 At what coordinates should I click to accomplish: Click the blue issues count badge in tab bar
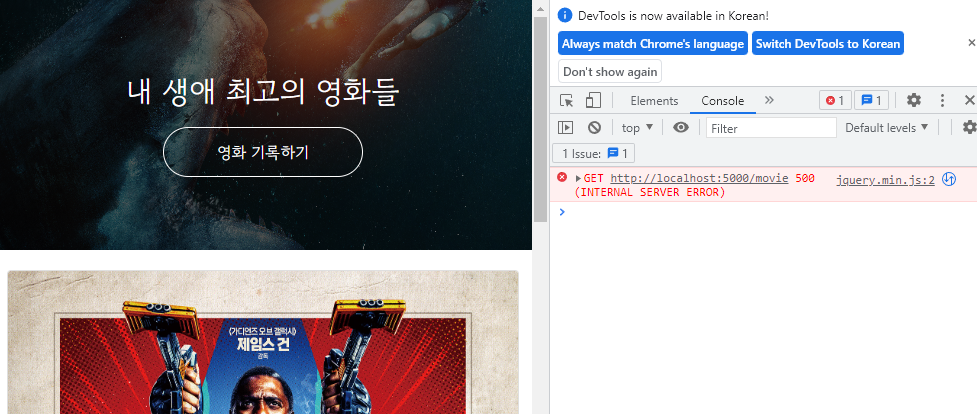(x=871, y=100)
